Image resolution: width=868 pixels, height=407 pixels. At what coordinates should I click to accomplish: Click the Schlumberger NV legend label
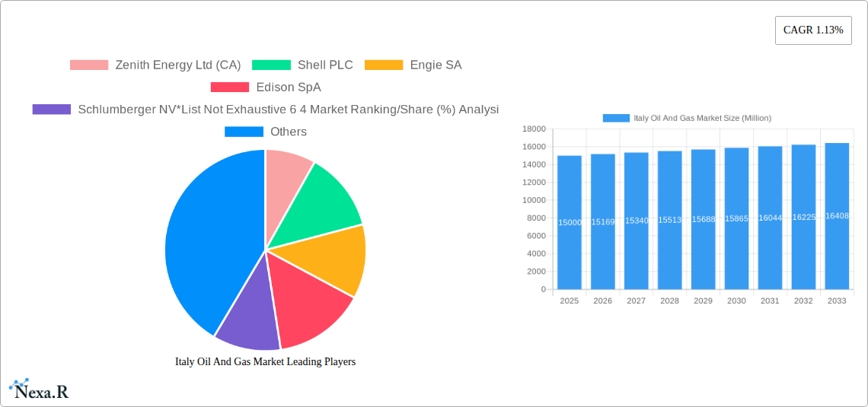point(289,109)
